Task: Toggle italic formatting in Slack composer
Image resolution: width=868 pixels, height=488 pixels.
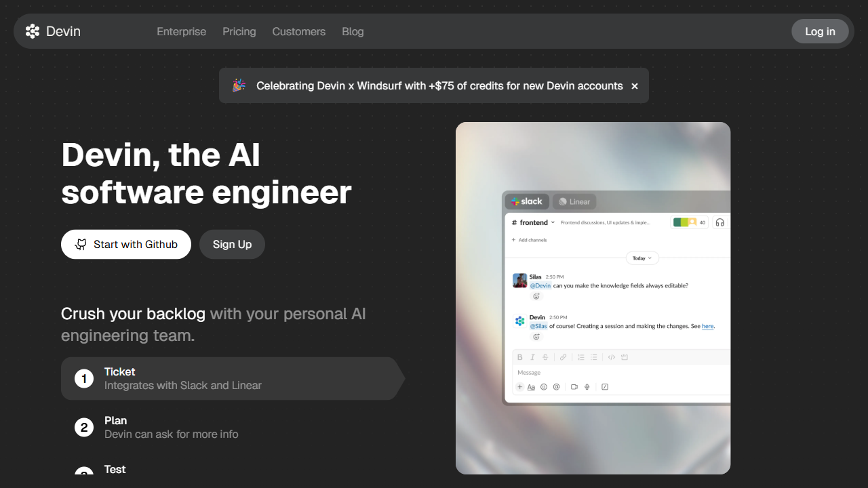Action: [532, 357]
